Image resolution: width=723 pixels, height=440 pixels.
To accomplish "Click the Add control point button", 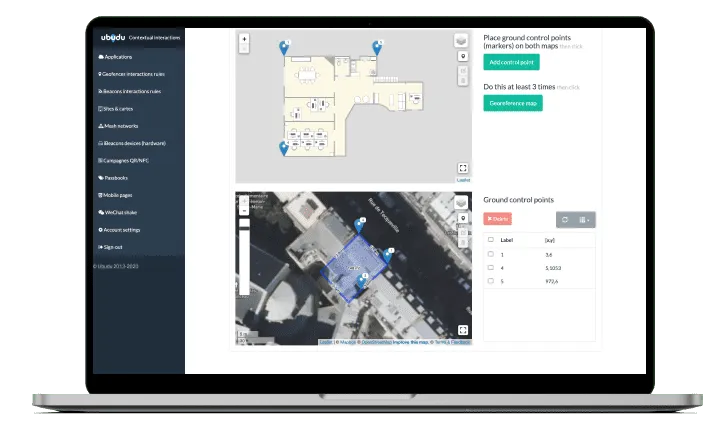I will 511,62.
